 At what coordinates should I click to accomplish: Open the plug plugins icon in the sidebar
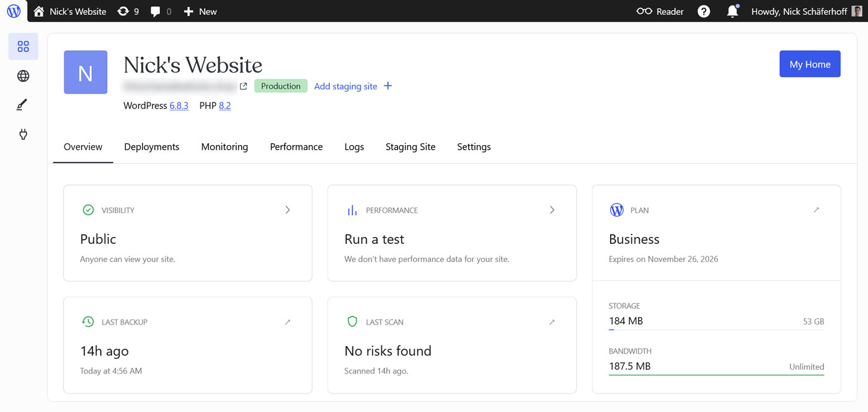(x=23, y=134)
